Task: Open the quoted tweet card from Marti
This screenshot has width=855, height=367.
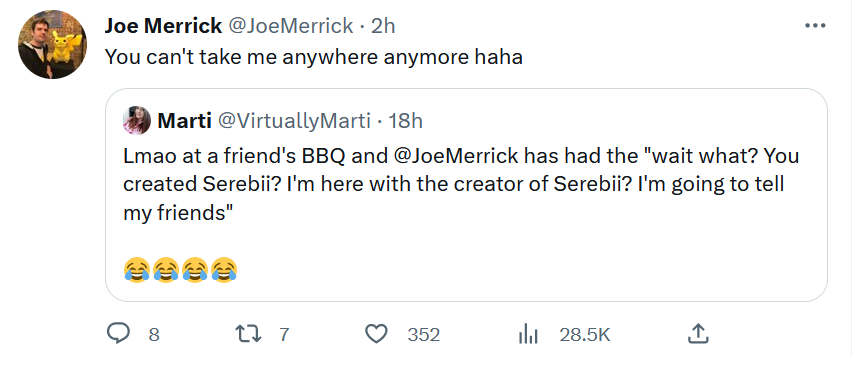Action: [x=466, y=195]
